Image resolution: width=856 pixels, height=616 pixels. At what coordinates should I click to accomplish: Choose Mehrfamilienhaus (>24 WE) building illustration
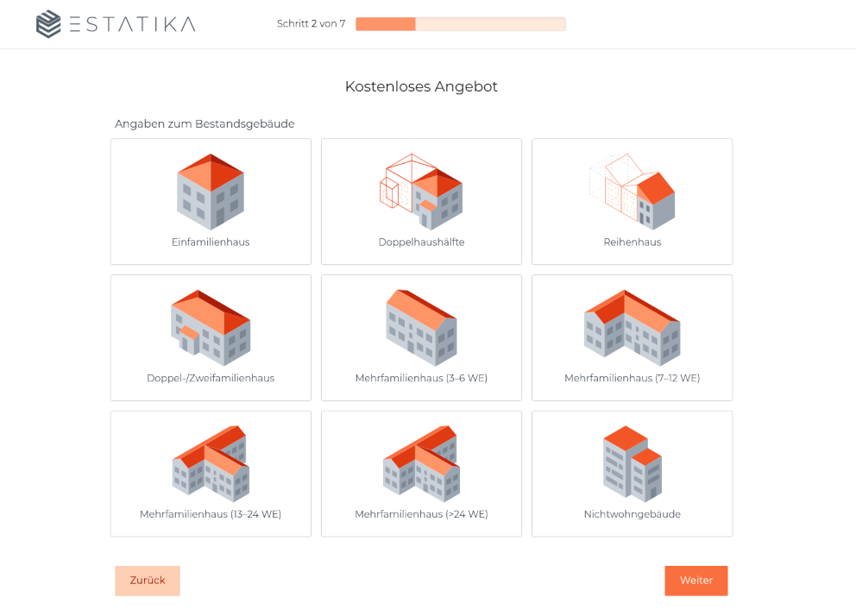point(421,464)
